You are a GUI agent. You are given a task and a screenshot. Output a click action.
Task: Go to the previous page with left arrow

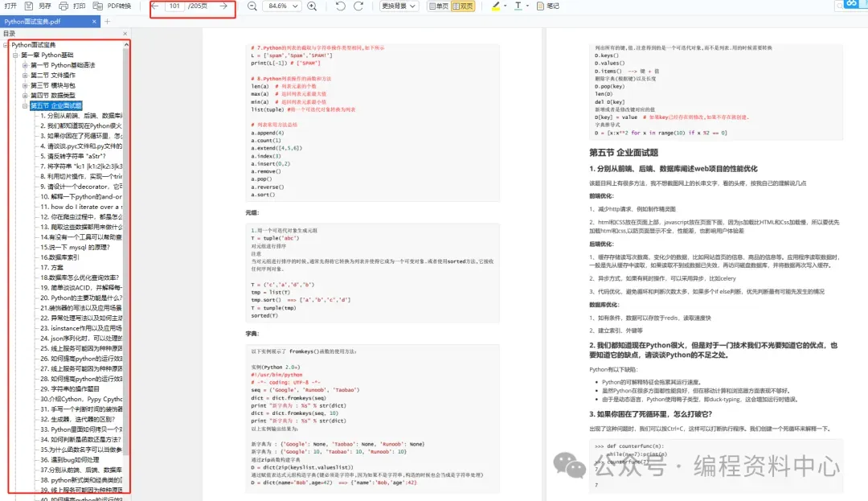click(x=155, y=6)
